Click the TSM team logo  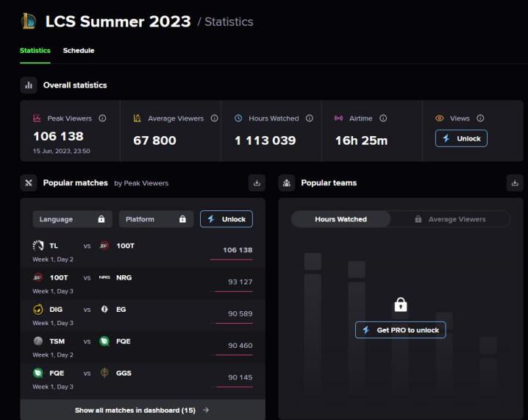click(38, 341)
